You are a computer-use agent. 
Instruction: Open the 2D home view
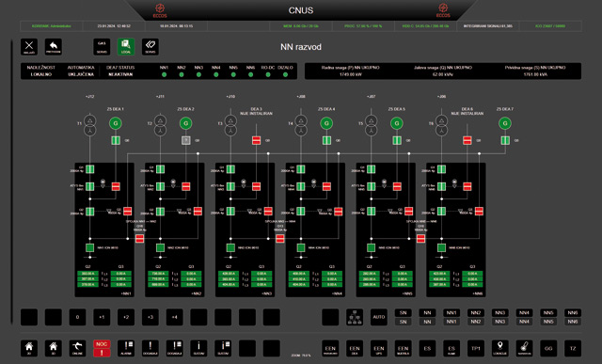pos(29,348)
